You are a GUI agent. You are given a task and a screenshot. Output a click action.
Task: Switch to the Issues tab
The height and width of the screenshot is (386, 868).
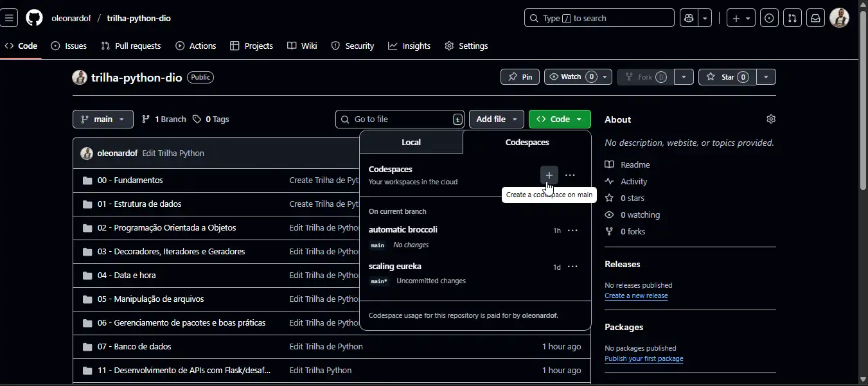pyautogui.click(x=69, y=46)
